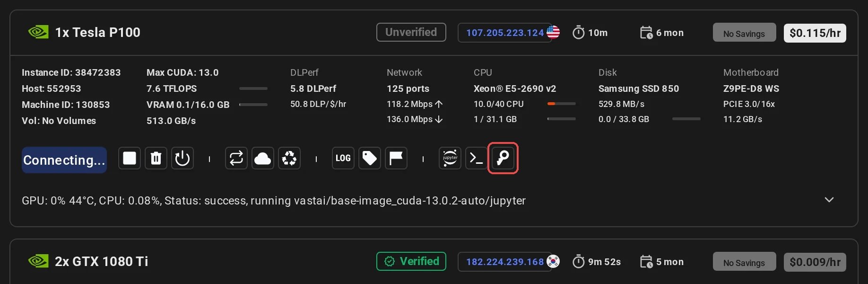Click the stopwatch icon next to 10m
Viewport: 868px width, 284px height.
(578, 33)
